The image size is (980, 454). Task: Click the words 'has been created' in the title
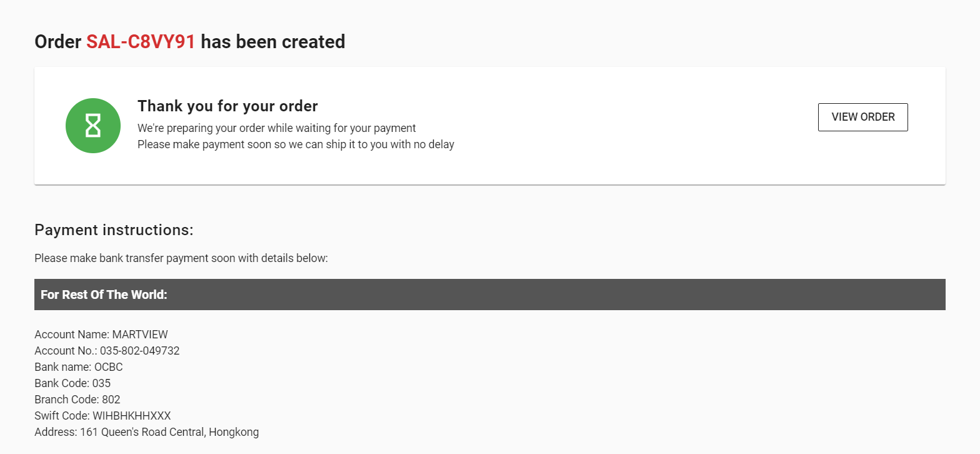(273, 42)
